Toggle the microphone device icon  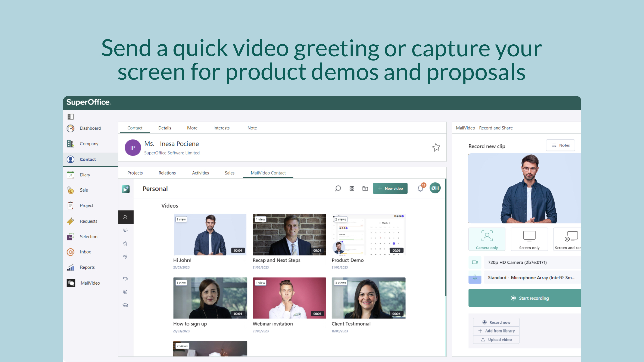475,278
